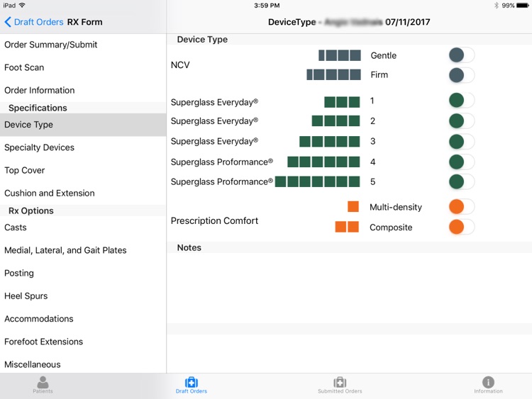Open Medial, Lateral, and Gait Plates
The image size is (532, 399).
click(83, 250)
